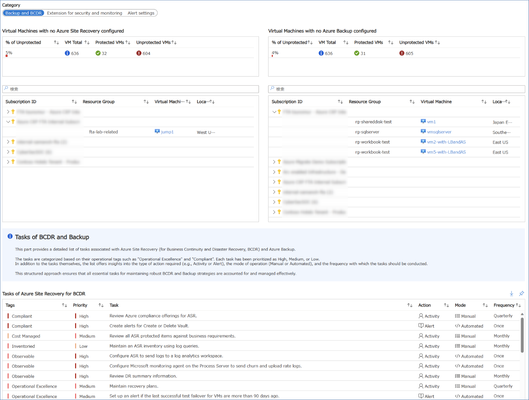
Task: Expand last subscription row in Azure Backup list
Action: (x=274, y=212)
